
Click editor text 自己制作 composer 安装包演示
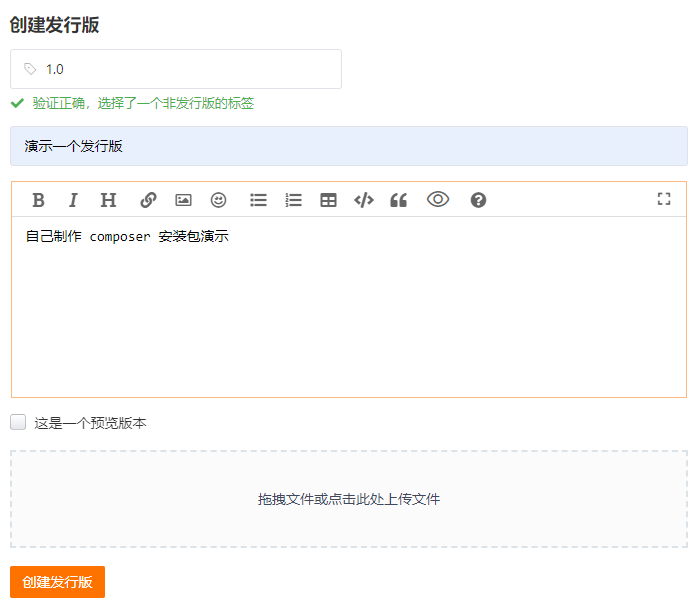[127, 236]
